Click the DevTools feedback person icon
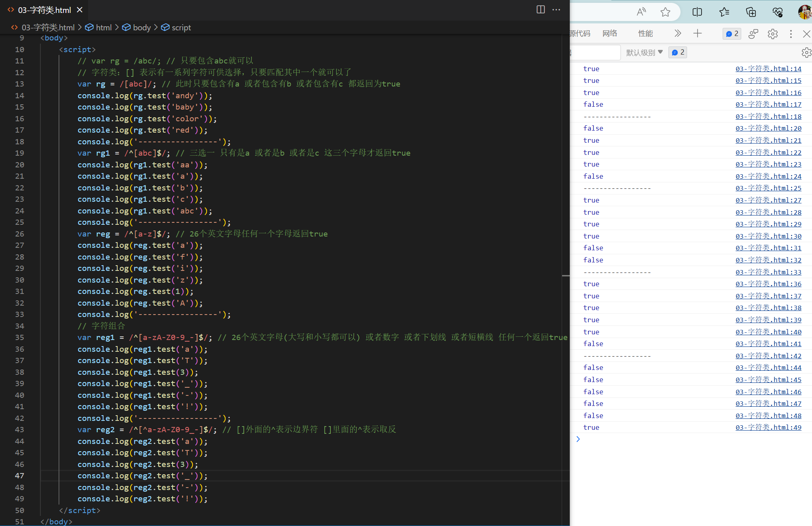This screenshot has height=526, width=812. 753,34
